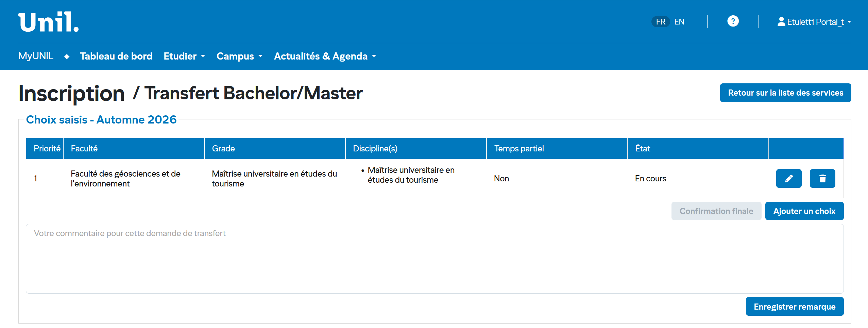Click the Unil logo
Screen dimensions: 868x328
(x=48, y=22)
